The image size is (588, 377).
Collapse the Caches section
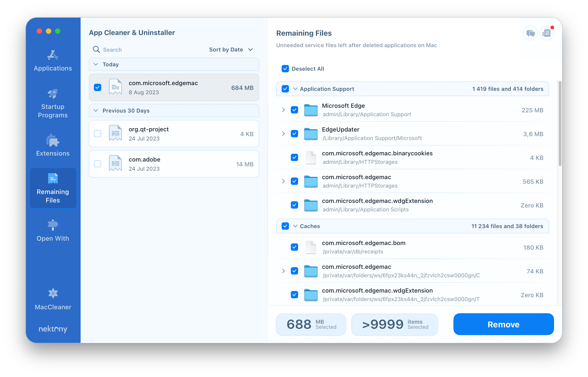[297, 226]
